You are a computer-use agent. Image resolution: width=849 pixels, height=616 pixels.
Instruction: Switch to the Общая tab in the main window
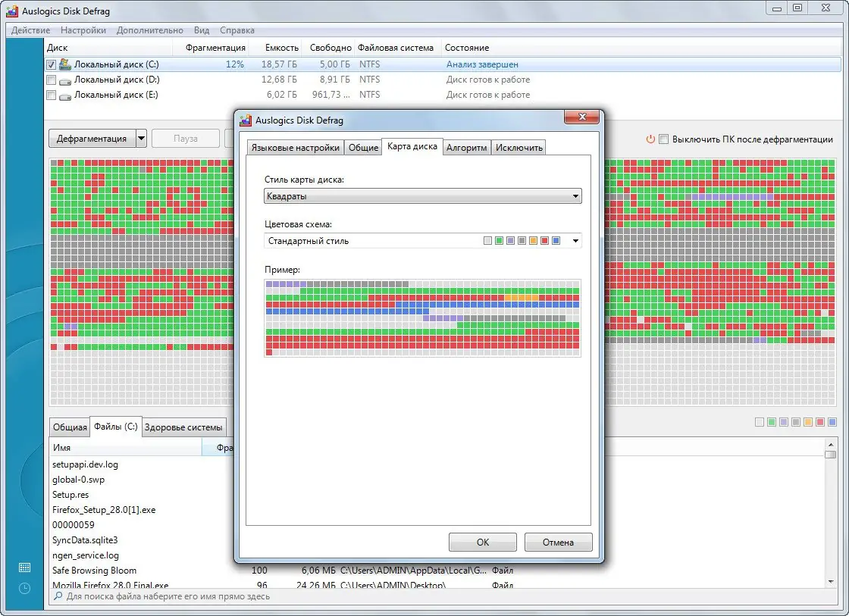point(70,427)
